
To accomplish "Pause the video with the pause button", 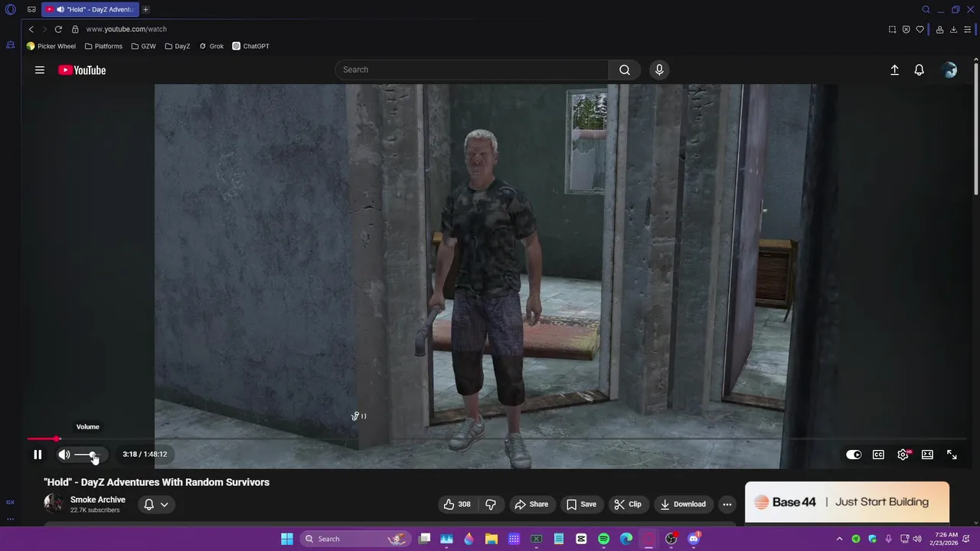I will (38, 455).
